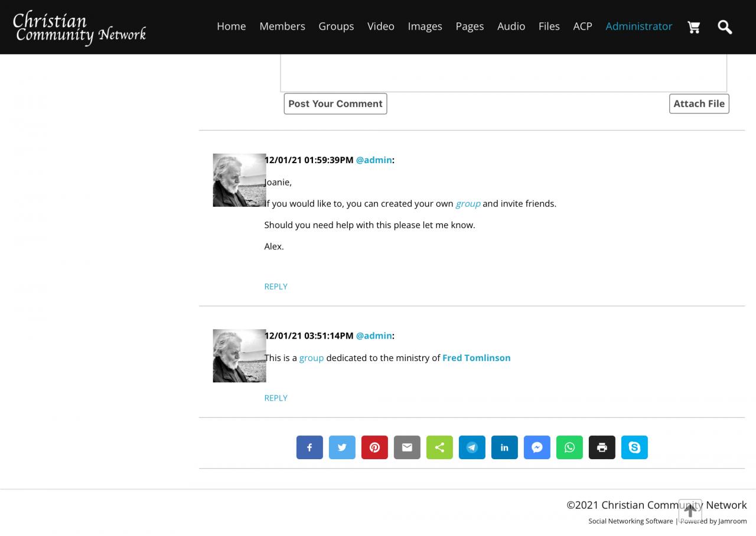Share via Skype icon

click(x=634, y=447)
